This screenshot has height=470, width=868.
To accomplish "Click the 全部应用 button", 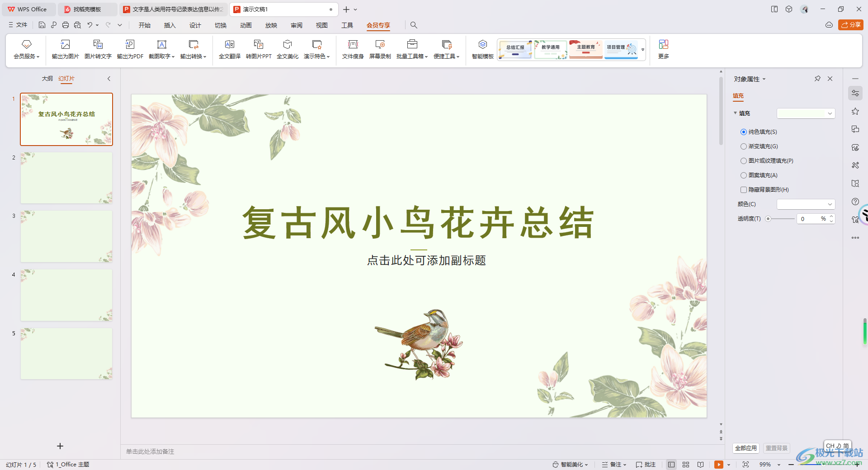I will point(746,448).
